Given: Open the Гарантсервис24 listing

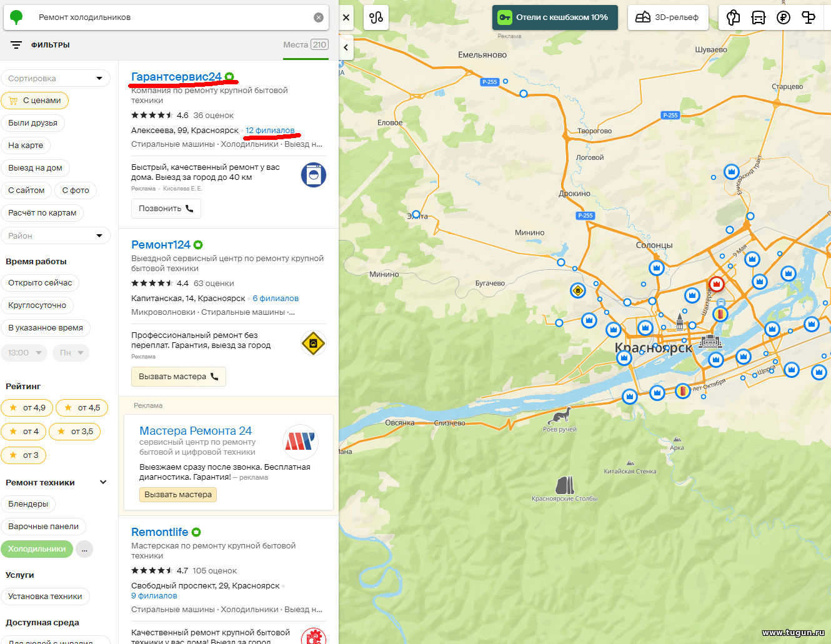Looking at the screenshot, I should coord(176,76).
